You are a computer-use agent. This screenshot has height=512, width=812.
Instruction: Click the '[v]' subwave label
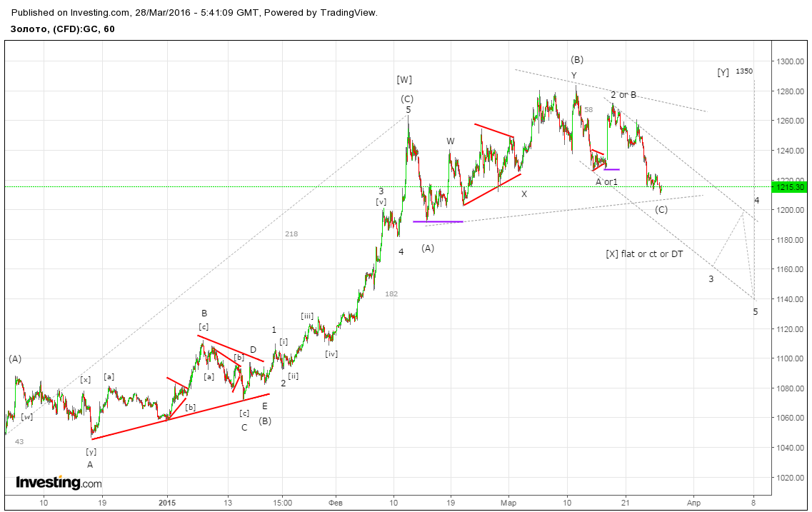(381, 202)
